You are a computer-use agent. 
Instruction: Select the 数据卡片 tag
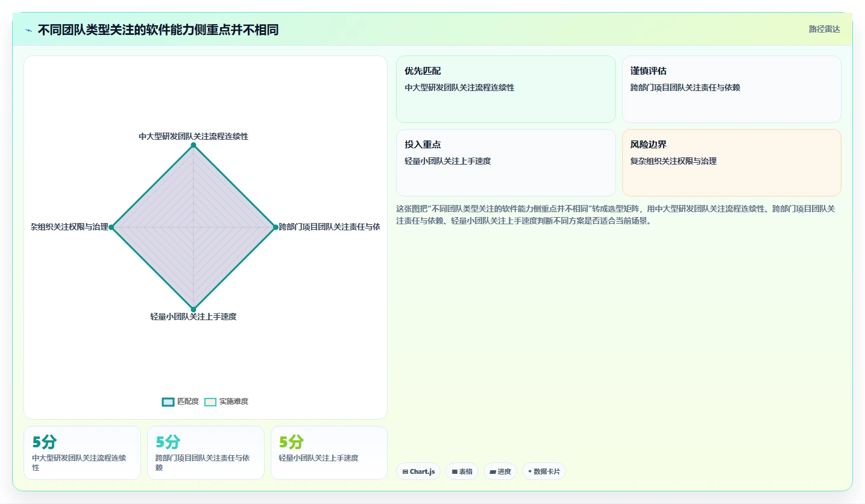544,471
